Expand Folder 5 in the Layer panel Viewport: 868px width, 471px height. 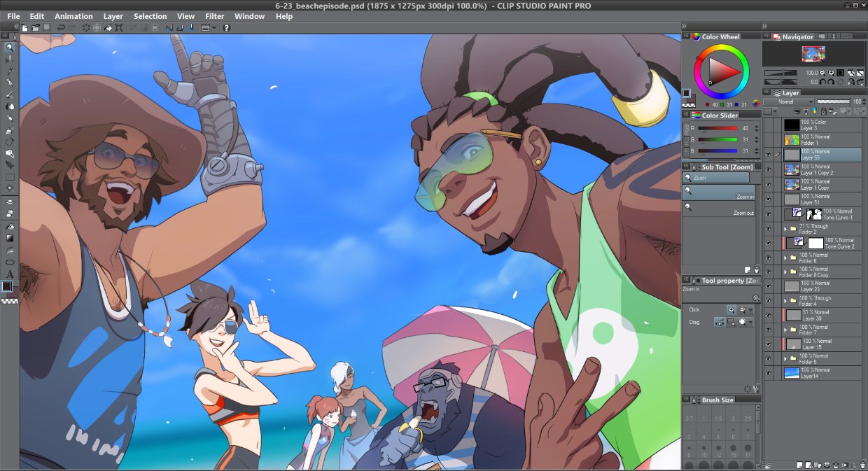click(x=785, y=359)
